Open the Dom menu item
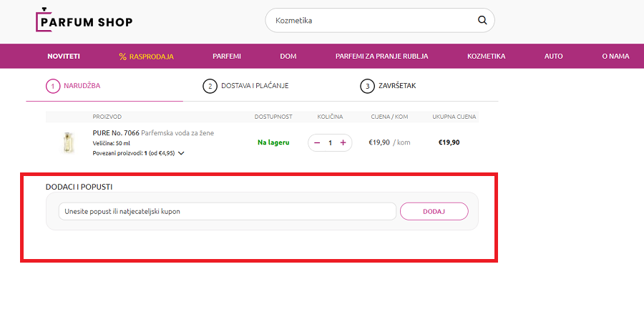Image resolution: width=644 pixels, height=322 pixels. tap(288, 56)
